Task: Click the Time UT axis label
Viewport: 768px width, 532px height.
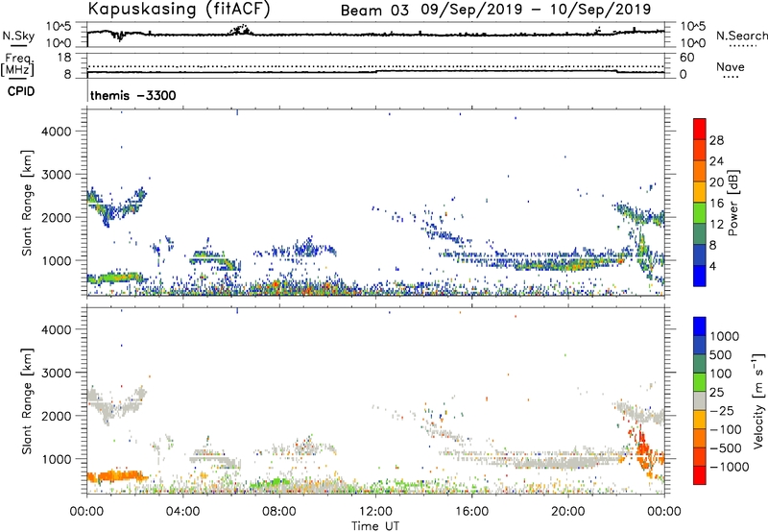Action: click(375, 526)
